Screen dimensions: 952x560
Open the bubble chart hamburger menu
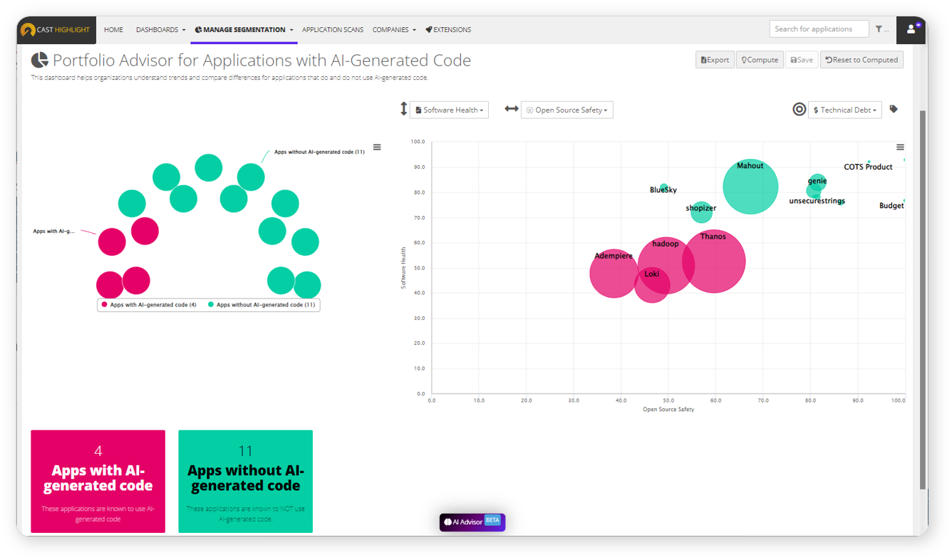[377, 147]
